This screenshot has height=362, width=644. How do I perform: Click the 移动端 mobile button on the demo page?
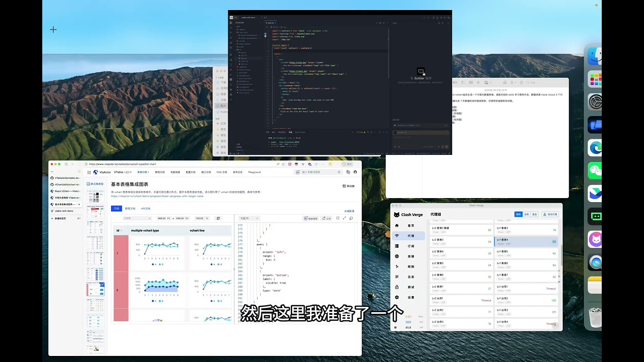(x=348, y=186)
